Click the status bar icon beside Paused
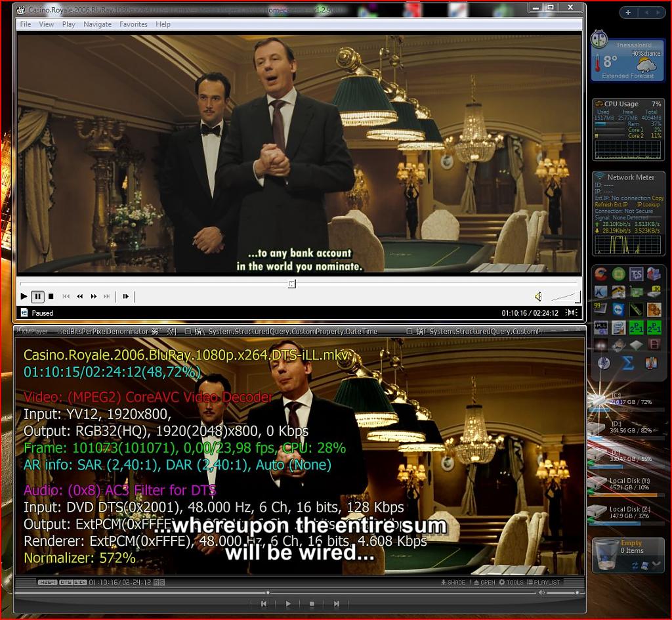The image size is (672, 620). [x=24, y=313]
